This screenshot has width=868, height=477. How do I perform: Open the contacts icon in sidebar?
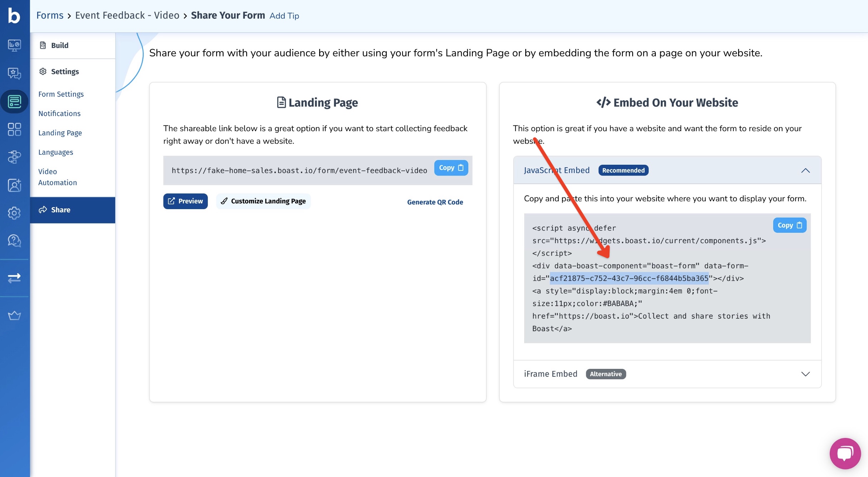click(x=14, y=185)
